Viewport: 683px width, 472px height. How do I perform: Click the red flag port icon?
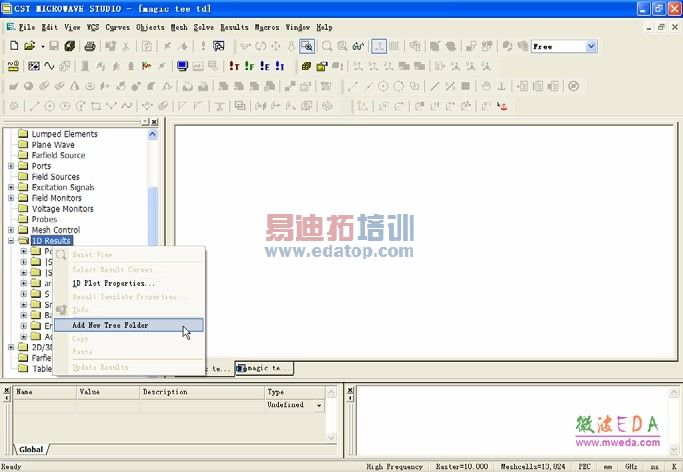(146, 66)
